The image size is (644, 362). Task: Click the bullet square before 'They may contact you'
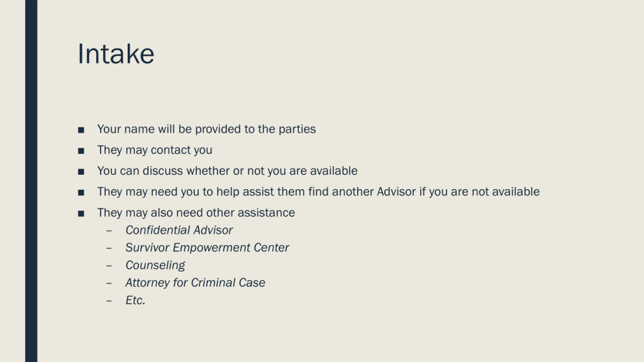81,151
